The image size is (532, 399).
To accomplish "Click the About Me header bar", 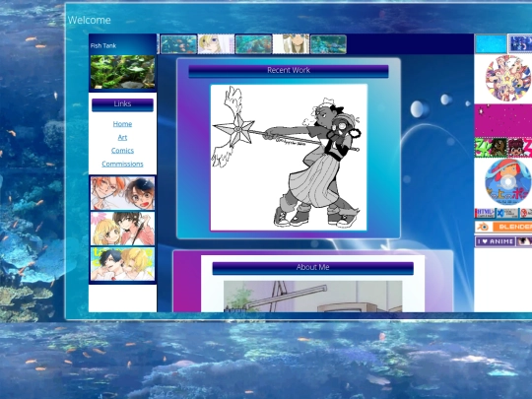I will (x=313, y=268).
